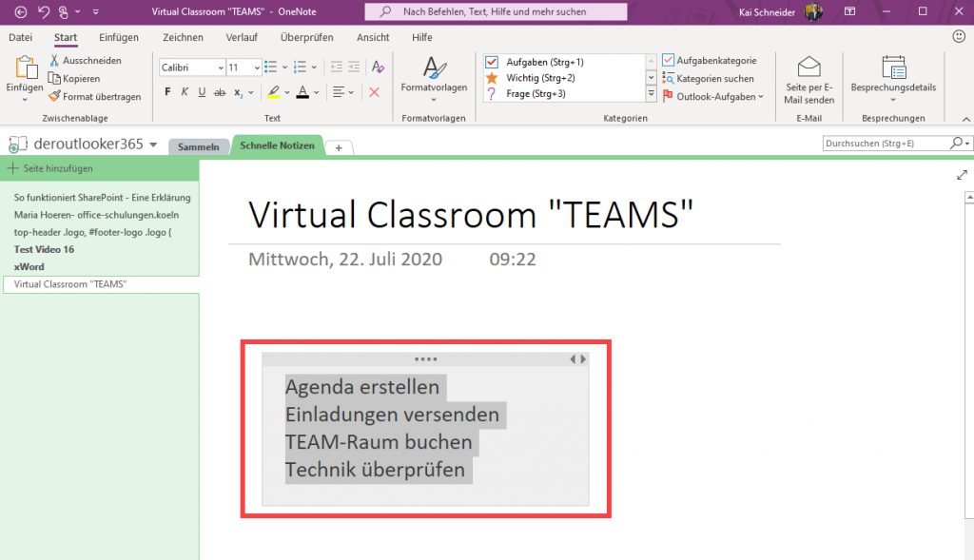974x560 pixels.
Task: Open the Sammeln section tab
Action: click(198, 146)
